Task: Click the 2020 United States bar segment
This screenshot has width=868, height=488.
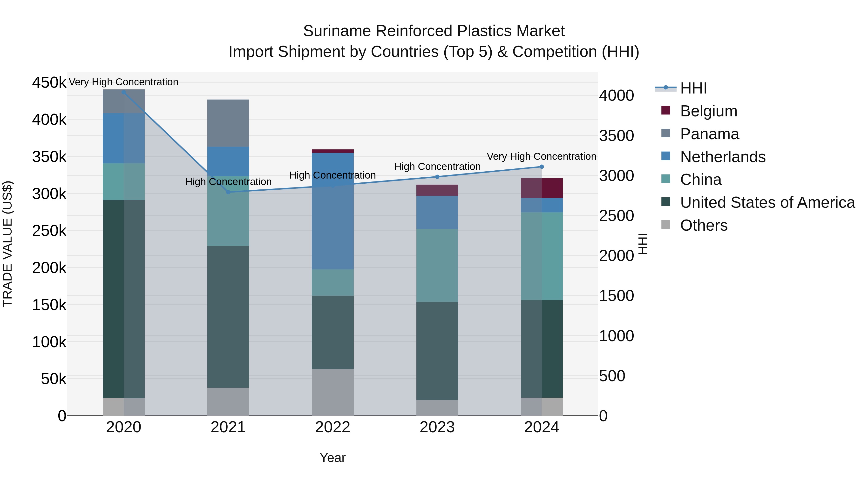Action: tap(124, 299)
